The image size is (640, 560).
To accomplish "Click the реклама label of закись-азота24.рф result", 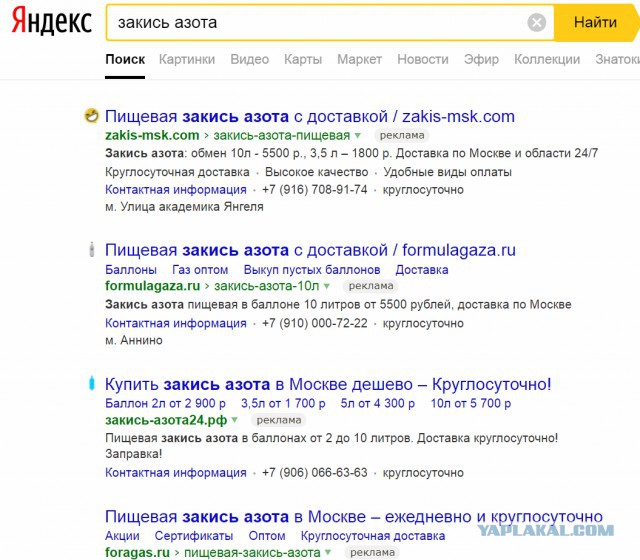I will (x=278, y=420).
